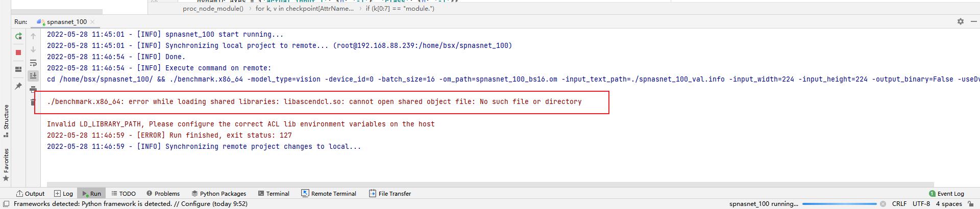Screen dimensions: 980x209
Task: Open the Structure side panel
Action: (6, 120)
